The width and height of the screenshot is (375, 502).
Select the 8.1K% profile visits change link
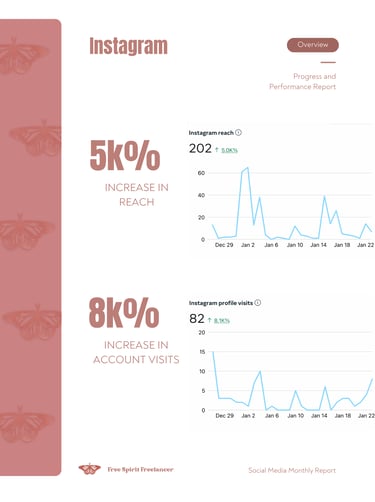(222, 321)
